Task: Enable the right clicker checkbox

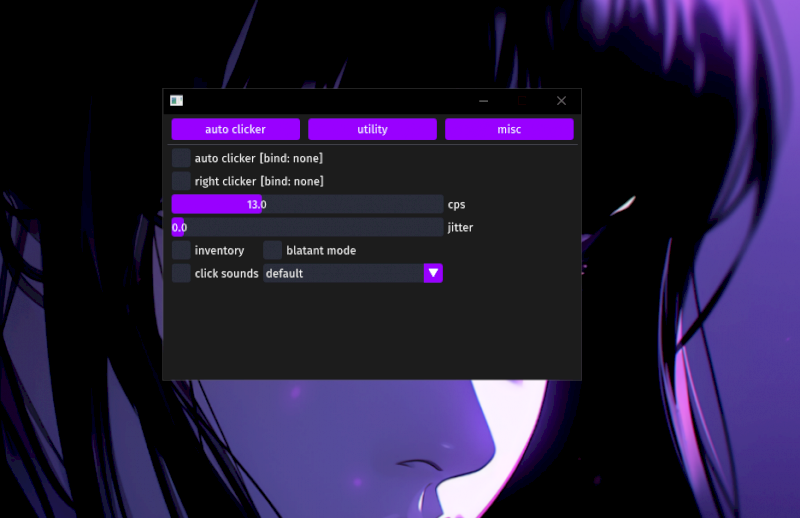Action: (x=181, y=181)
